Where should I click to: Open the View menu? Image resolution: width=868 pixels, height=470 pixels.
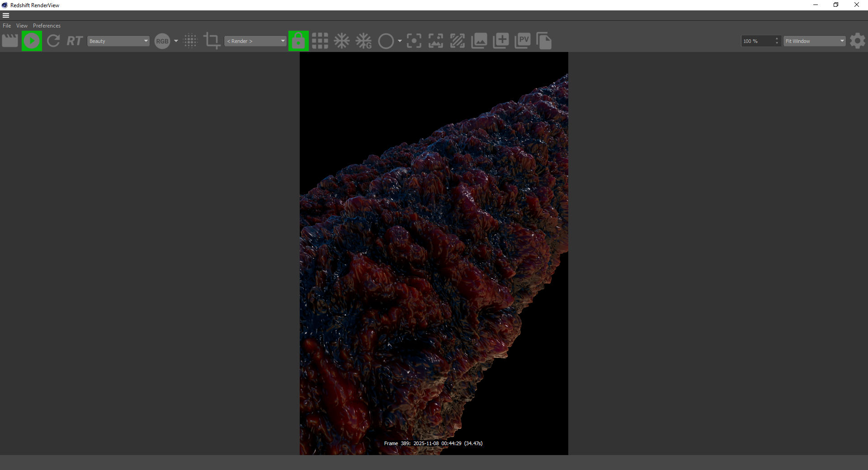point(22,26)
